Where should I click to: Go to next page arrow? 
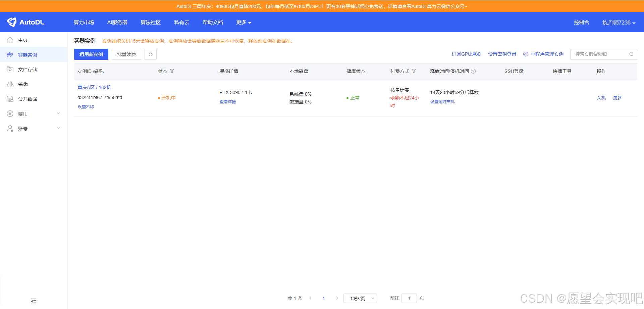337,298
